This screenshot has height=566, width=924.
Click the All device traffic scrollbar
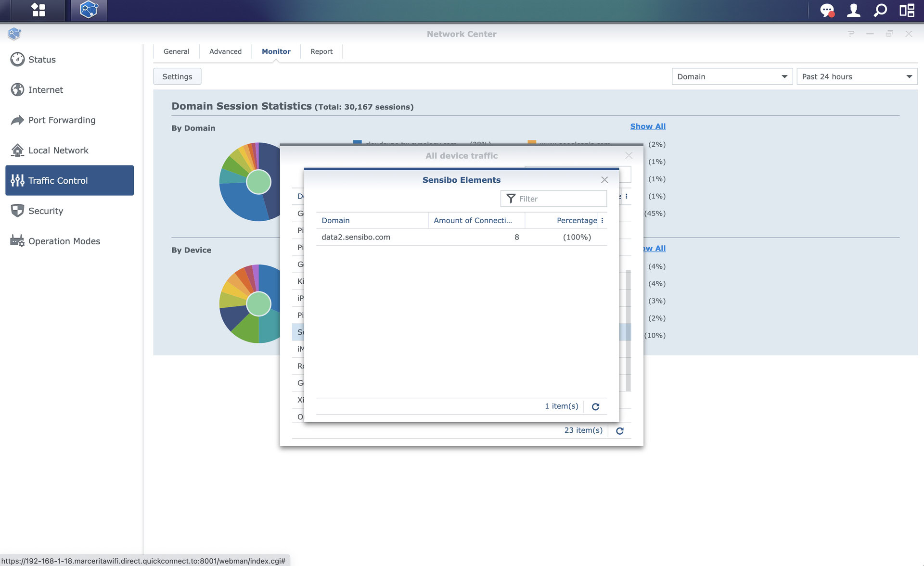pos(628,330)
